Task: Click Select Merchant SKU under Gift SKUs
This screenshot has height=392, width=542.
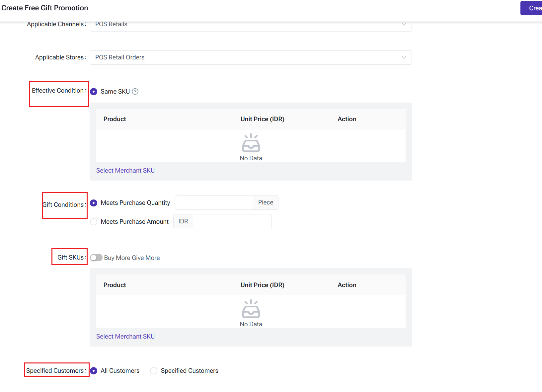Action: [x=125, y=337]
